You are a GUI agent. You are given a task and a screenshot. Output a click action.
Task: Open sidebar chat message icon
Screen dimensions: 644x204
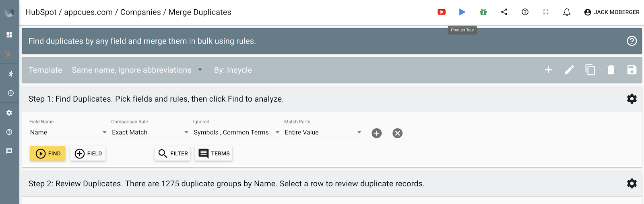tap(9, 151)
